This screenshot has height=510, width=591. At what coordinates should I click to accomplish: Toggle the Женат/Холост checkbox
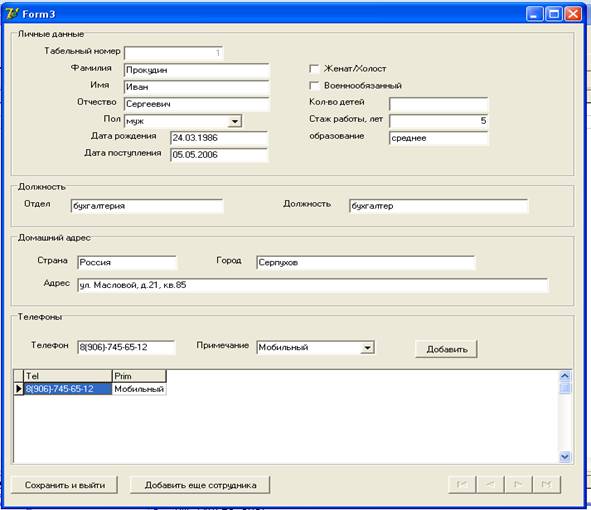coord(314,69)
